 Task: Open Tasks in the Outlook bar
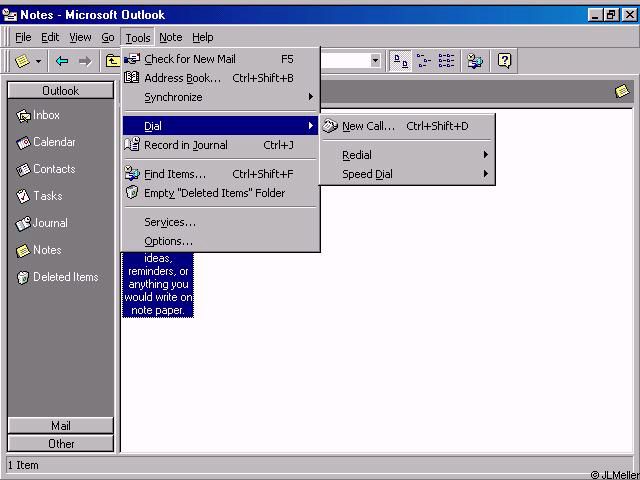39,196
